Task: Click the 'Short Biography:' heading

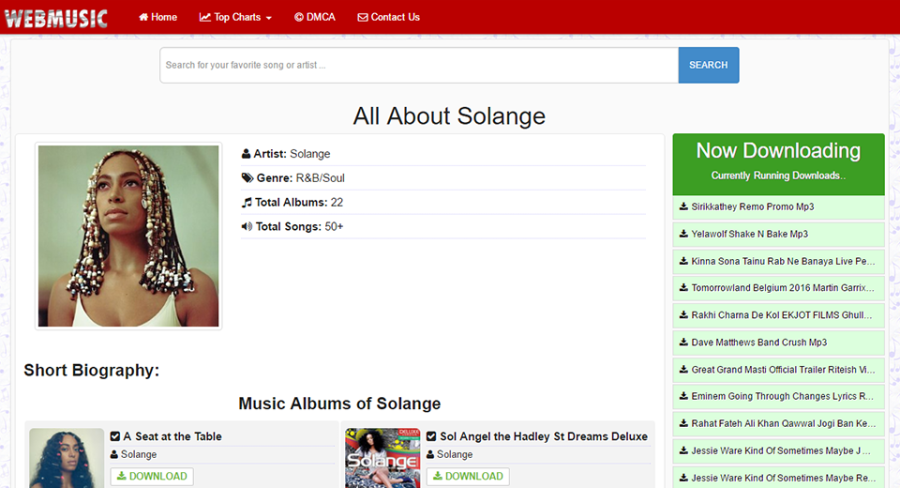Action: [x=91, y=370]
